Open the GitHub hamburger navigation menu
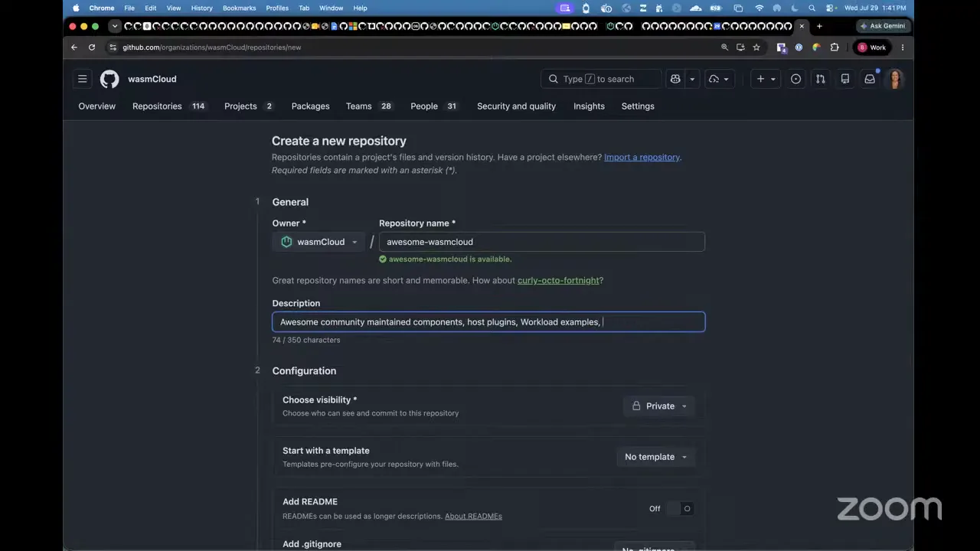Screen dimensions: 980x551 [x=83, y=79]
